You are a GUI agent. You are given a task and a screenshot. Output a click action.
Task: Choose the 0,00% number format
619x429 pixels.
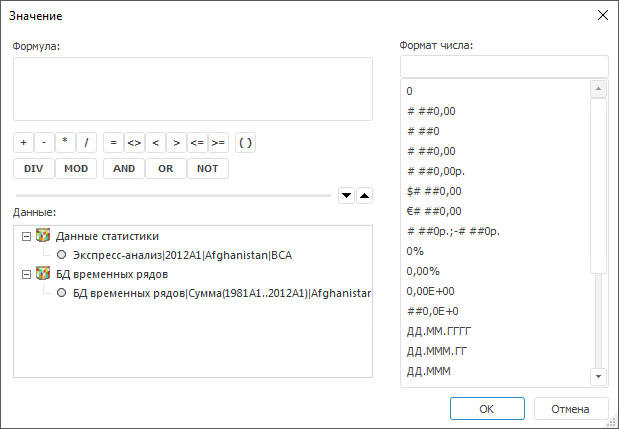[425, 270]
